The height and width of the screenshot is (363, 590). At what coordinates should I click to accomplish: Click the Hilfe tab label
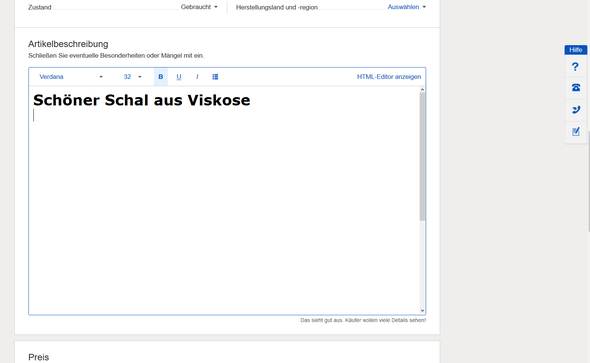point(575,50)
